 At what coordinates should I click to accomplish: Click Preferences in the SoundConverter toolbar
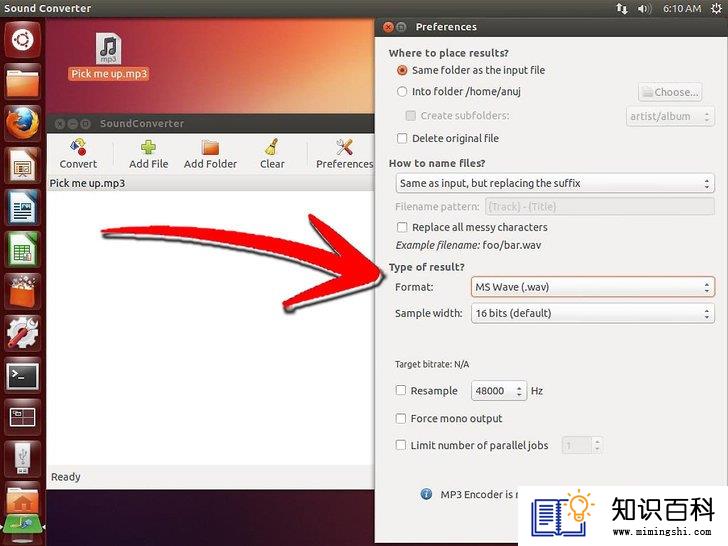pyautogui.click(x=344, y=154)
